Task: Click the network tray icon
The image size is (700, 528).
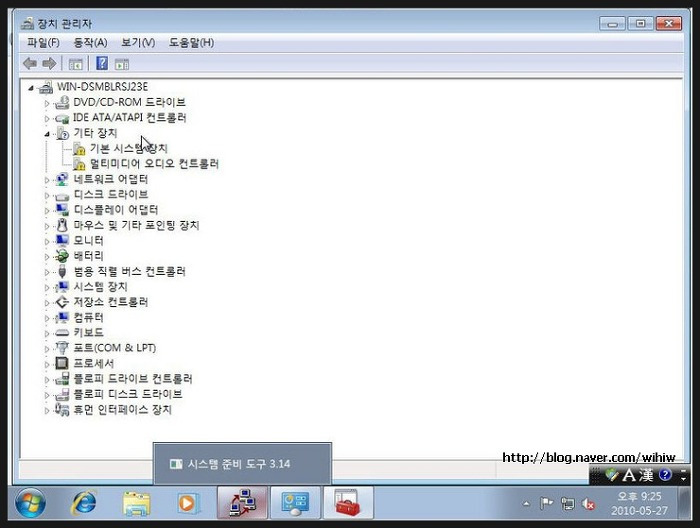Action: [567, 504]
